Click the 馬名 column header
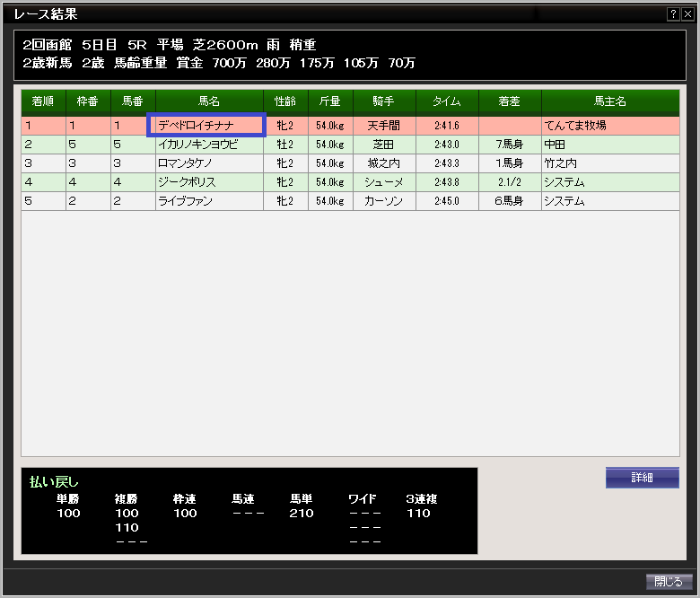The height and width of the screenshot is (598, 700). [x=209, y=101]
